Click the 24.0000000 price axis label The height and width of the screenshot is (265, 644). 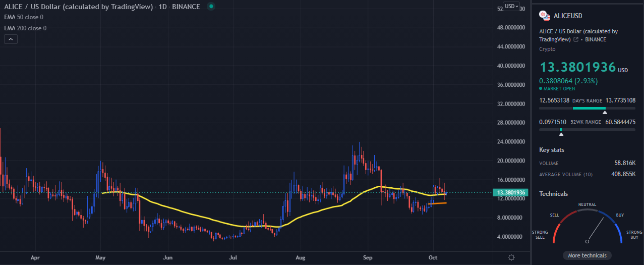512,142
